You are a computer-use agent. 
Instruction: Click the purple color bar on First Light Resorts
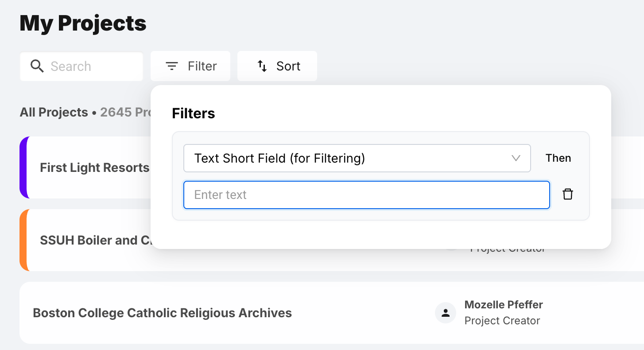pyautogui.click(x=23, y=167)
